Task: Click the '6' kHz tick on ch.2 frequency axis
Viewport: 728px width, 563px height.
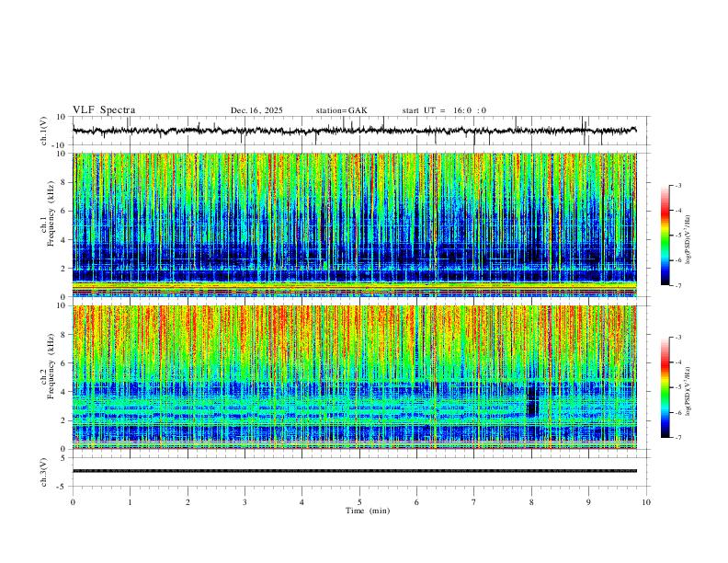Action: click(x=63, y=362)
